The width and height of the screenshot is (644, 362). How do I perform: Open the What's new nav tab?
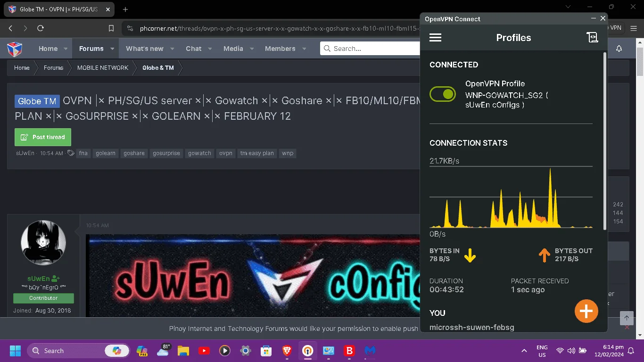145,49
